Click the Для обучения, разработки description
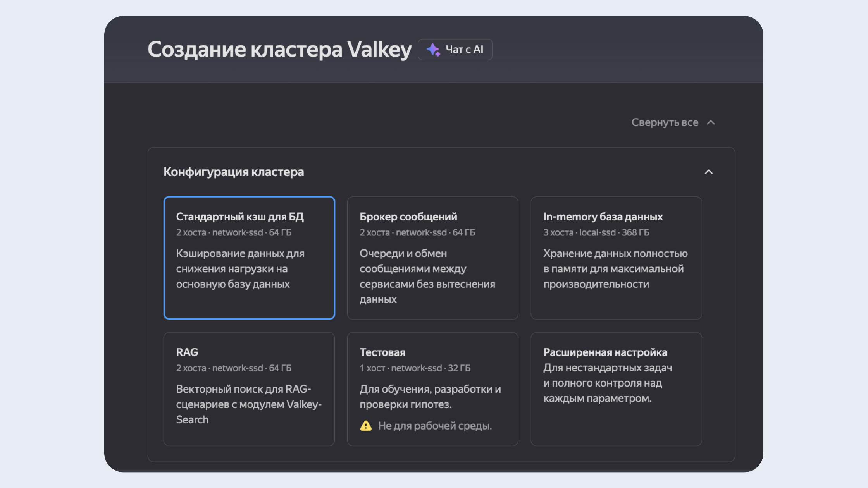The height and width of the screenshot is (488, 868). (430, 396)
